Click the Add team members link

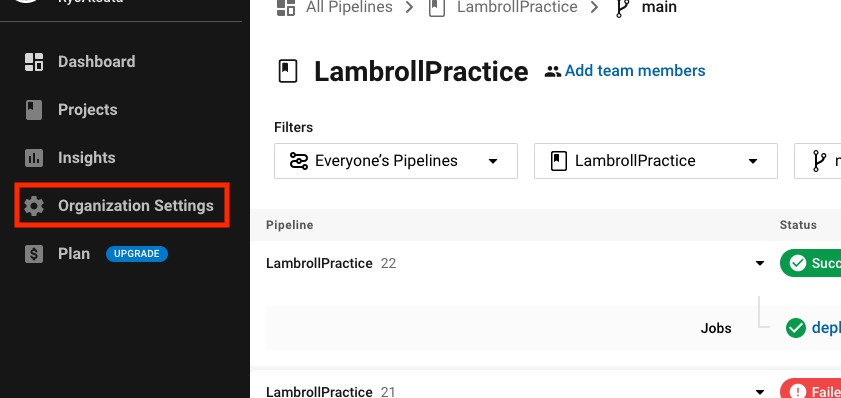tap(635, 71)
